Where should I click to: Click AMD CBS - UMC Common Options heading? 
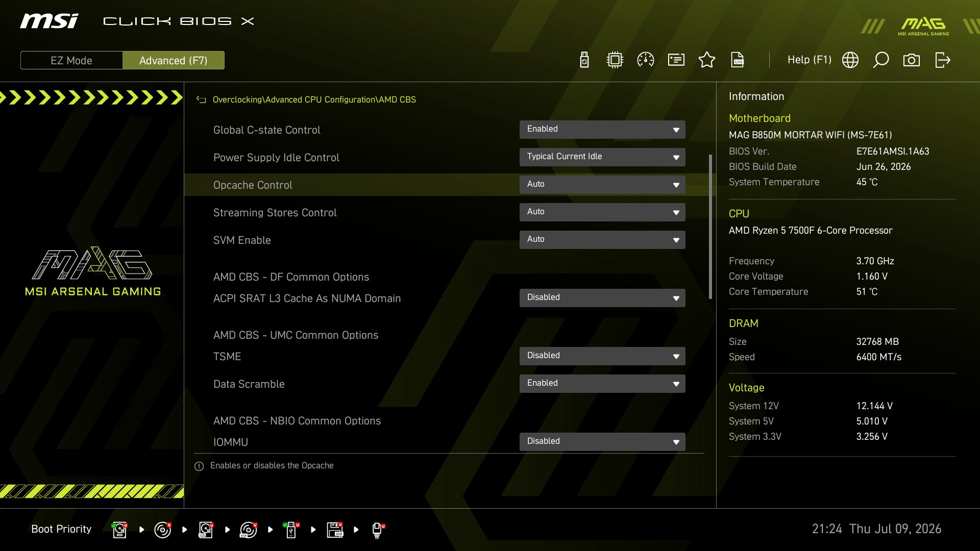pos(296,335)
